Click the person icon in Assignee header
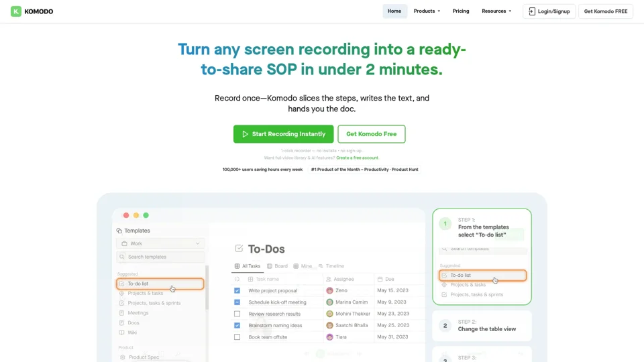Image resolution: width=644 pixels, height=362 pixels. pyautogui.click(x=329, y=279)
